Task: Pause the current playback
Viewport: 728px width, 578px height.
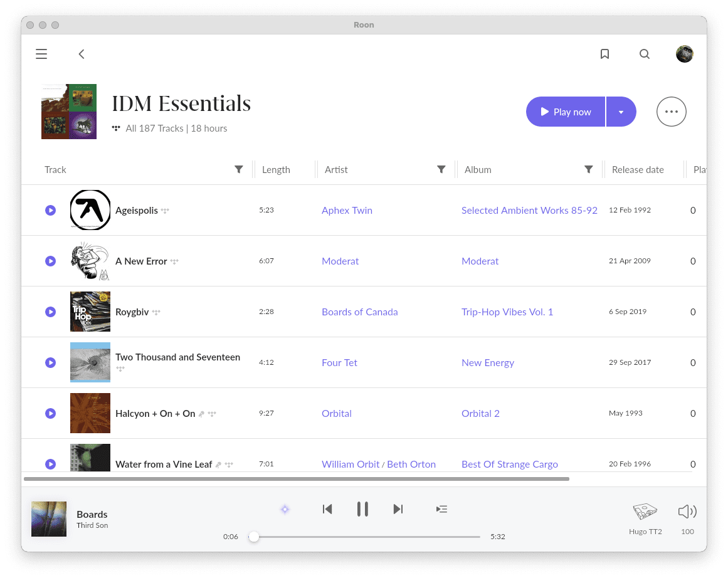Action: coord(362,509)
